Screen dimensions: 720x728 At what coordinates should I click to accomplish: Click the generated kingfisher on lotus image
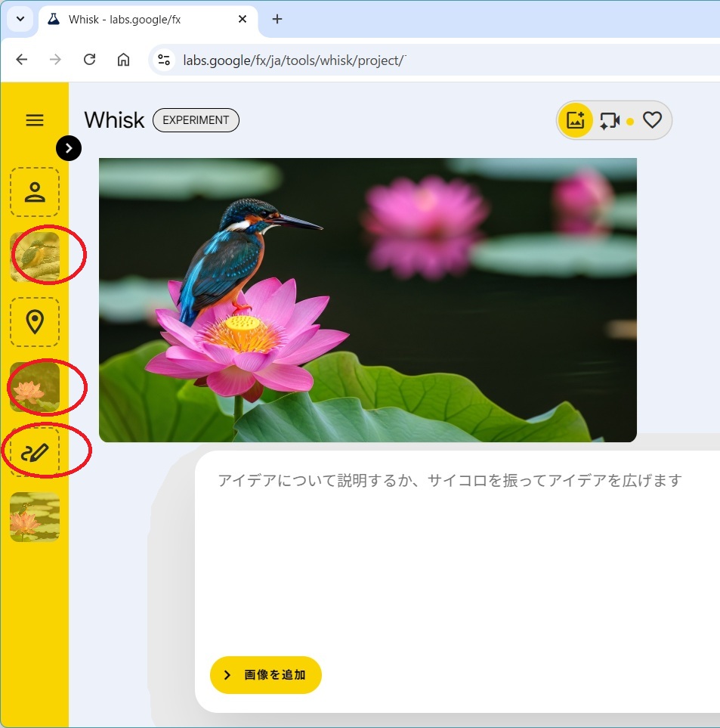pos(368,300)
